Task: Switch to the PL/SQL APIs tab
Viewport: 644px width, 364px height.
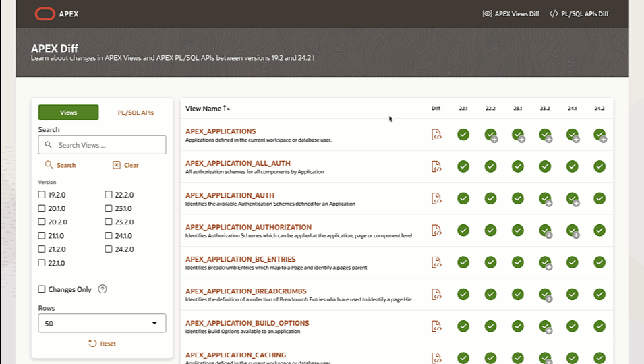Action: 136,113
